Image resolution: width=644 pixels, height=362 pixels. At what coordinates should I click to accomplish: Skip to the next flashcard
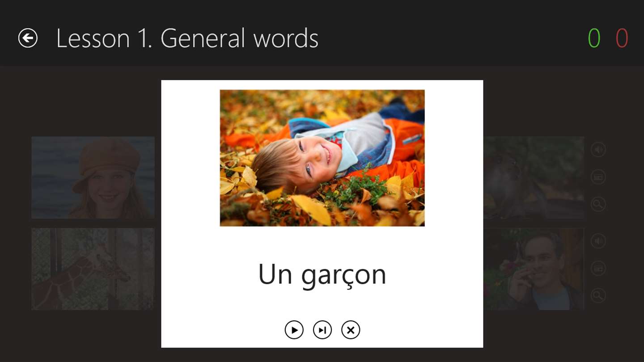(322, 330)
